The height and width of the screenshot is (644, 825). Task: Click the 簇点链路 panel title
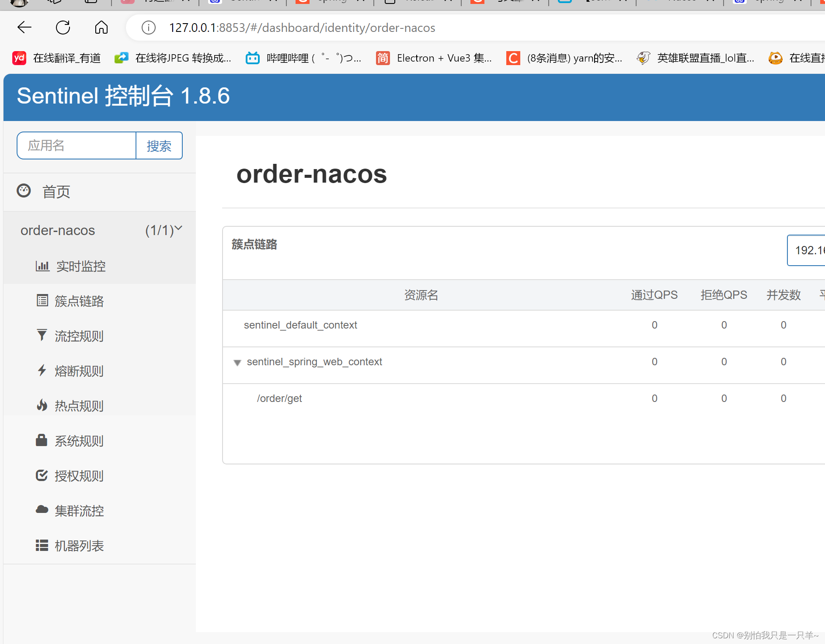(254, 244)
